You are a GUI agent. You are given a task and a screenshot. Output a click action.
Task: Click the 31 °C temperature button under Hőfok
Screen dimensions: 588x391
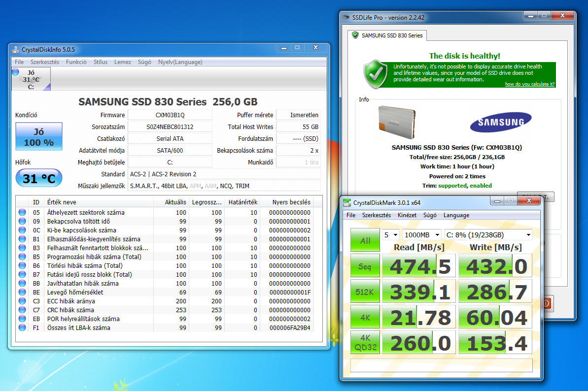tap(39, 178)
